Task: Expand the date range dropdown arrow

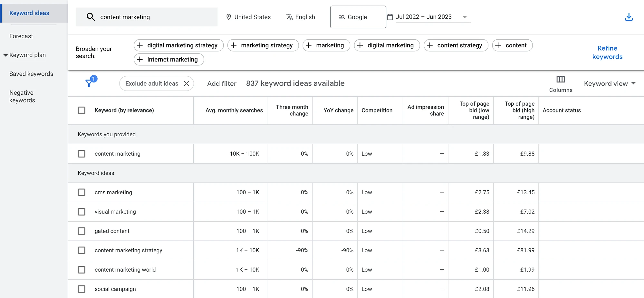Action: 465,17
